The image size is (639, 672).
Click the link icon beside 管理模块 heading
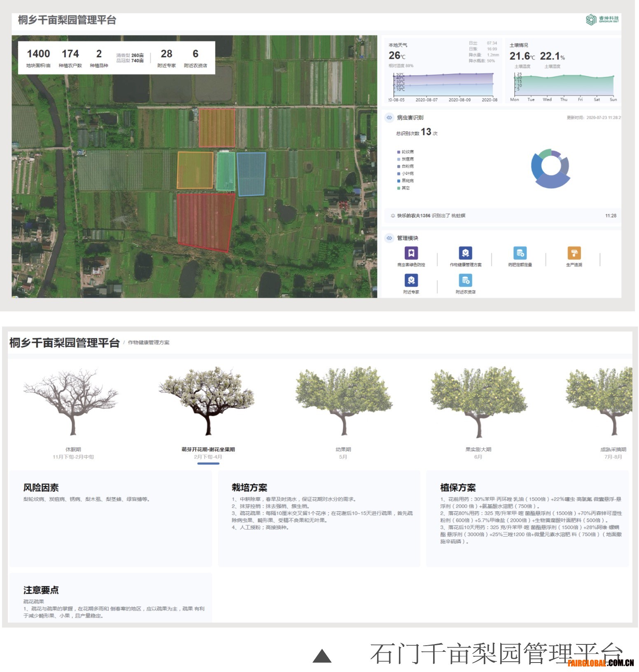389,238
